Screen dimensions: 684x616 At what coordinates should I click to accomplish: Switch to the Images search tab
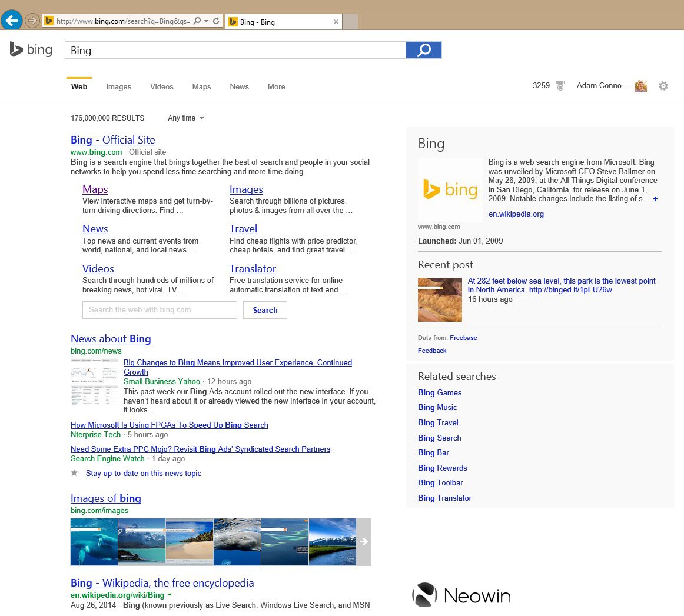pos(118,86)
